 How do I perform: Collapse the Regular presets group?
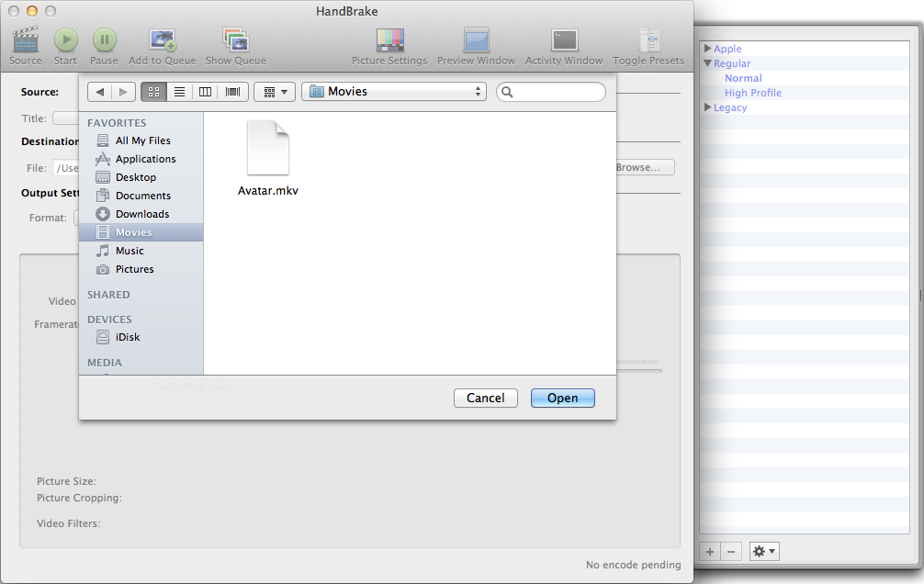coord(707,63)
